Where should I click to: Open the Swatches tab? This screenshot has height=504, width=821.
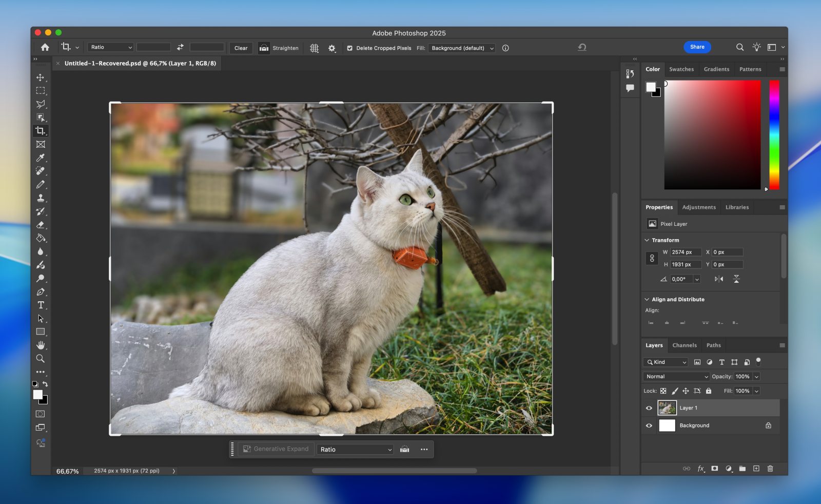(681, 69)
